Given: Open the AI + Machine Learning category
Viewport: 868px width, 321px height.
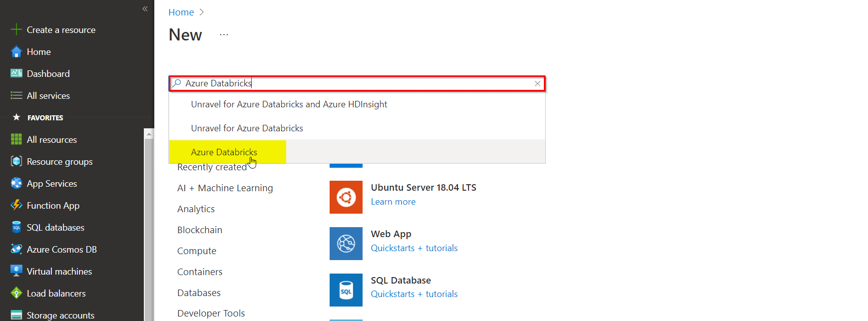Looking at the screenshot, I should point(225,188).
